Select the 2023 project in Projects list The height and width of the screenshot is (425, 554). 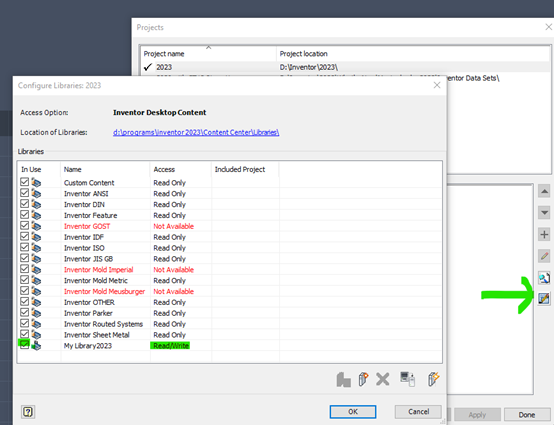coord(164,67)
